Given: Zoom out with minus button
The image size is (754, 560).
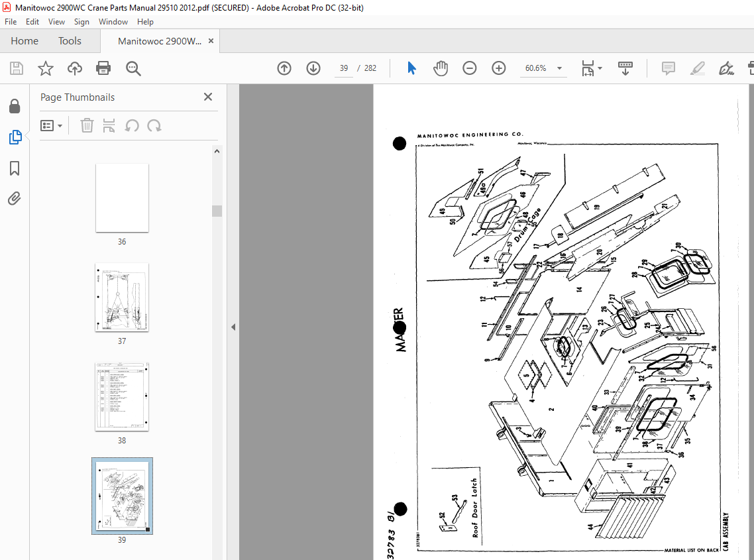Looking at the screenshot, I should point(470,68).
